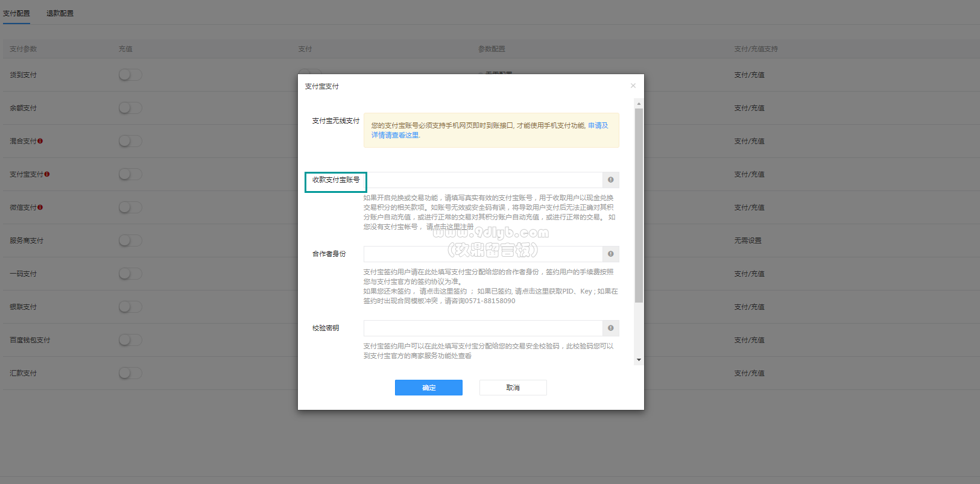Click 收款支付宝账号 label in dialog
Image resolution: width=980 pixels, height=484 pixels.
(x=336, y=180)
